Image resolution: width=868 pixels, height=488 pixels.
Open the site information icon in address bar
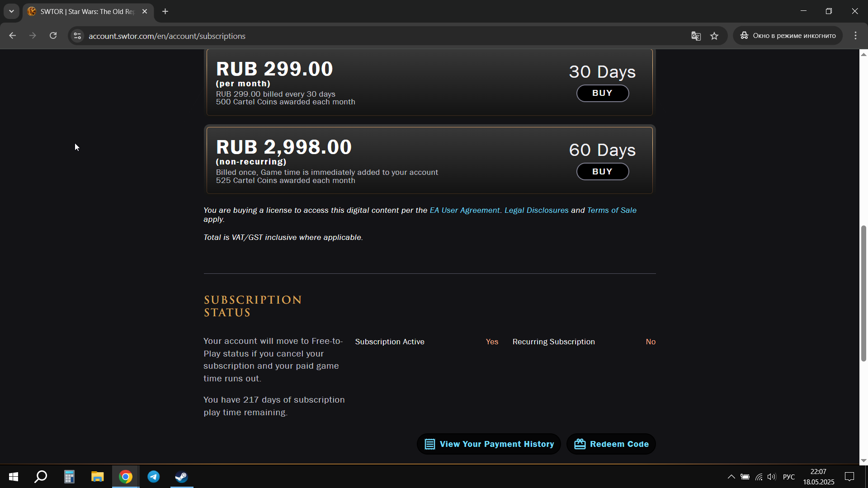(x=77, y=36)
